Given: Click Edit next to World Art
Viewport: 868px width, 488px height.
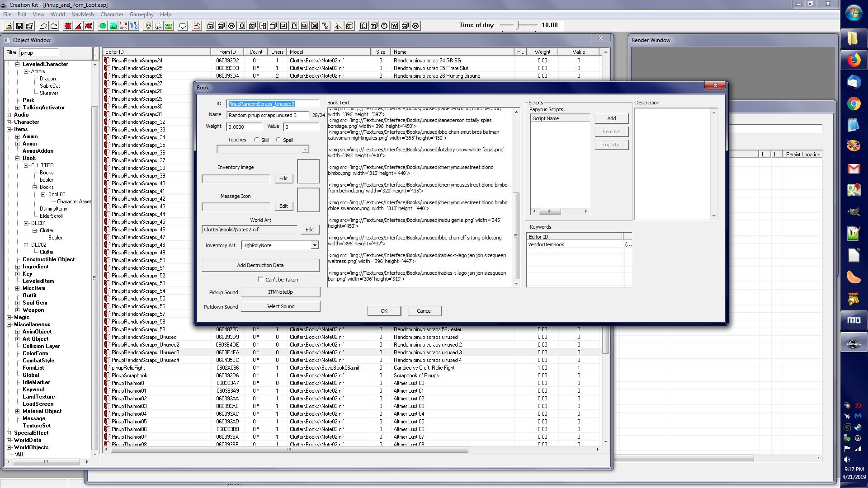Looking at the screenshot, I should [x=310, y=230].
